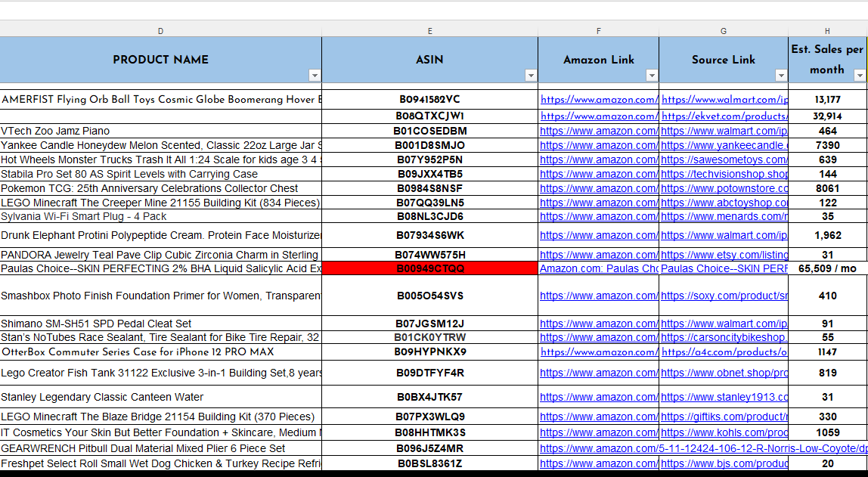This screenshot has width=868, height=477.
Task: Open the stanley1913 source link
Action: coord(724,397)
